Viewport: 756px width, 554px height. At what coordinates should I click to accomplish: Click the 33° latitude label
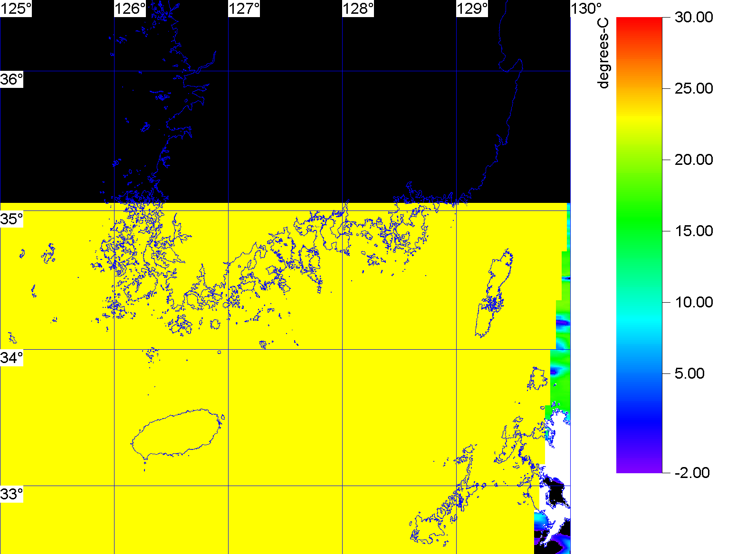[11, 494]
